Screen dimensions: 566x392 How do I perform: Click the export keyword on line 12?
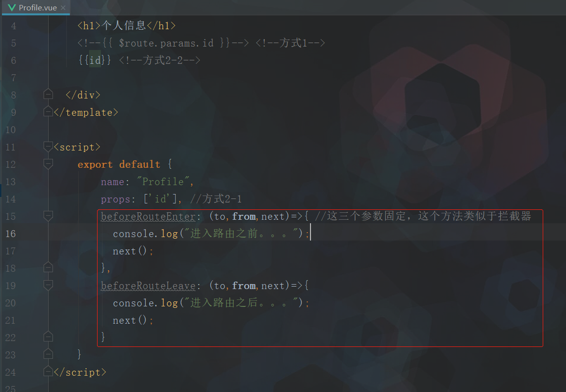(x=95, y=165)
